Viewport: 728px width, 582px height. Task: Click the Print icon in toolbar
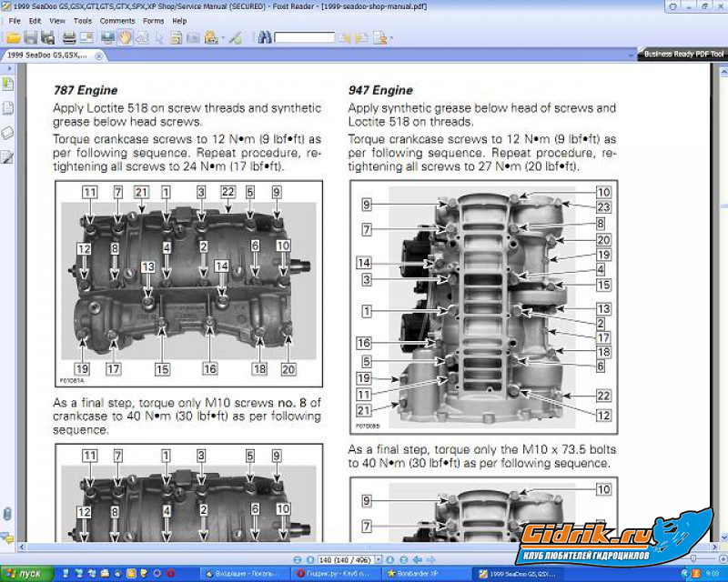pos(69,37)
